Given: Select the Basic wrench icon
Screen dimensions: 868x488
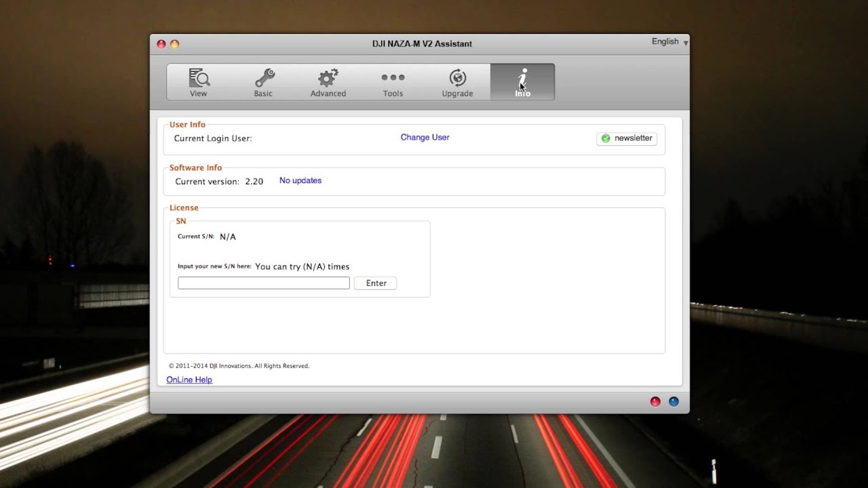Looking at the screenshot, I should click(264, 78).
